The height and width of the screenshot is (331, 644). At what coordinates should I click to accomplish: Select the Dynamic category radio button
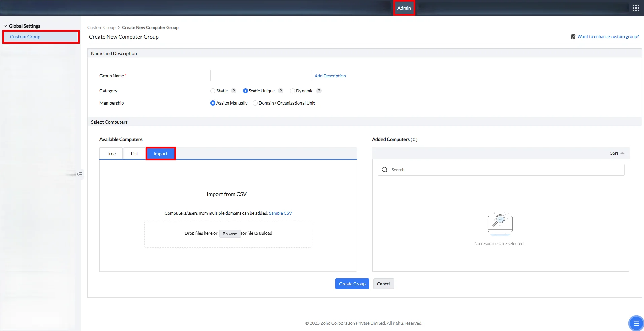coord(292,91)
